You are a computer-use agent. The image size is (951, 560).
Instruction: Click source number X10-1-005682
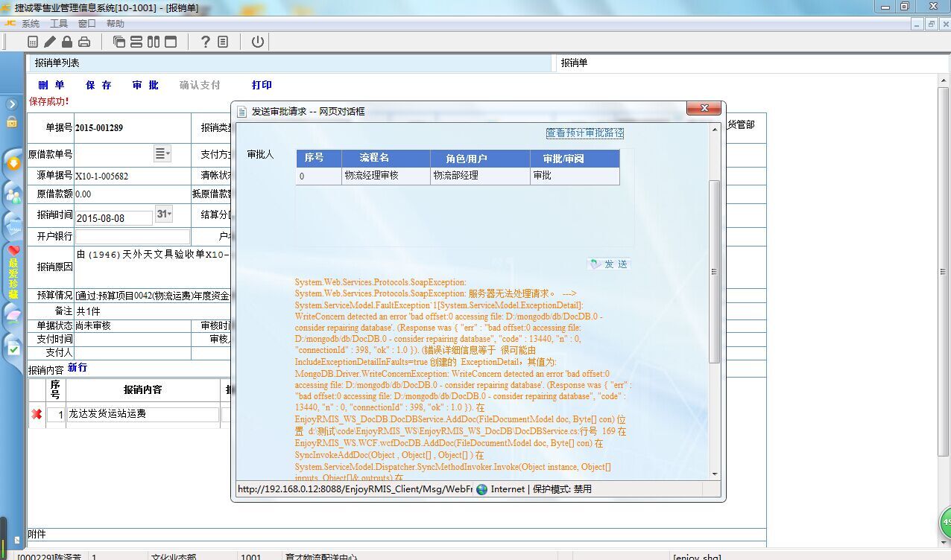coord(101,176)
